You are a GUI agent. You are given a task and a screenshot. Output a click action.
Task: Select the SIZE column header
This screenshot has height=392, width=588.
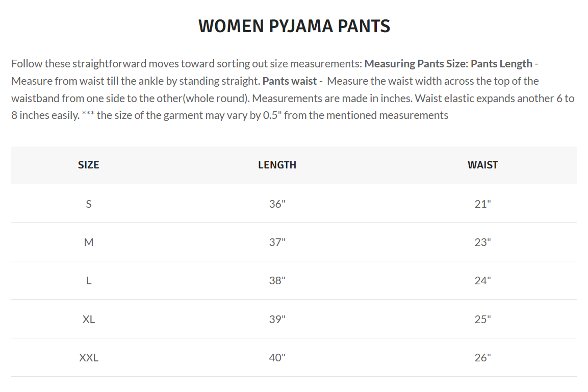coord(89,165)
